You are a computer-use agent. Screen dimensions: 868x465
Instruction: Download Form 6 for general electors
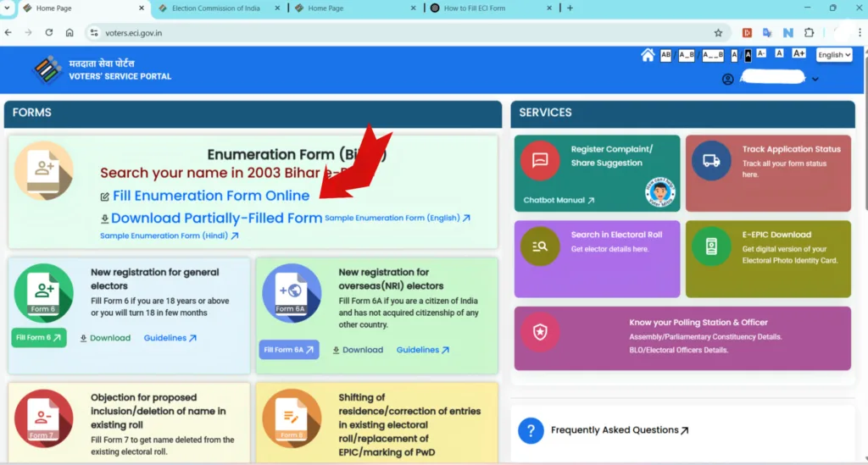pos(105,338)
